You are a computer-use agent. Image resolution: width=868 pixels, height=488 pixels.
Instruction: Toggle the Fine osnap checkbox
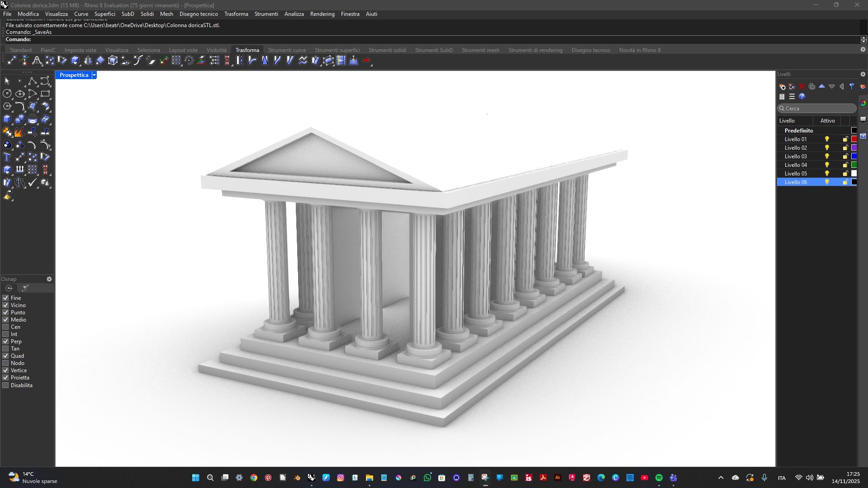point(6,298)
